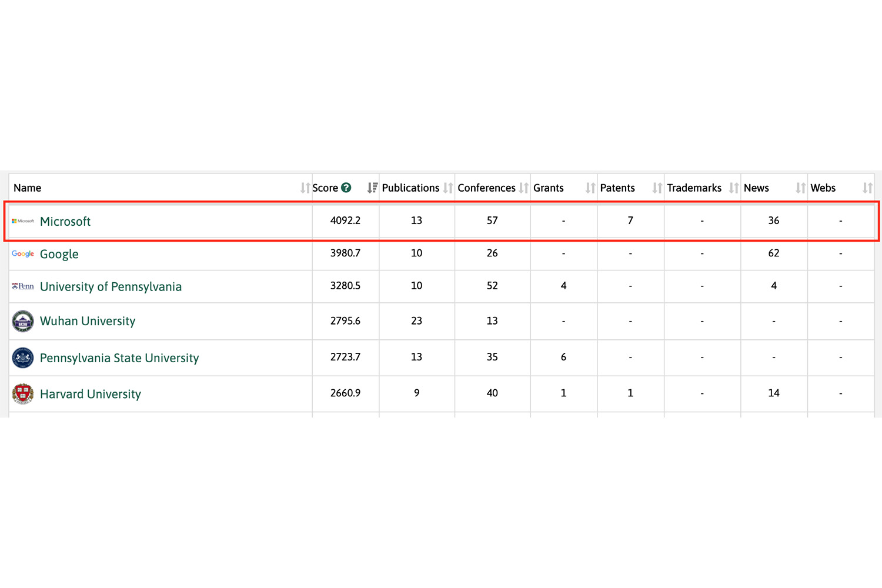Sort by Grants using its arrows icon
This screenshot has height=588, width=882.
590,188
